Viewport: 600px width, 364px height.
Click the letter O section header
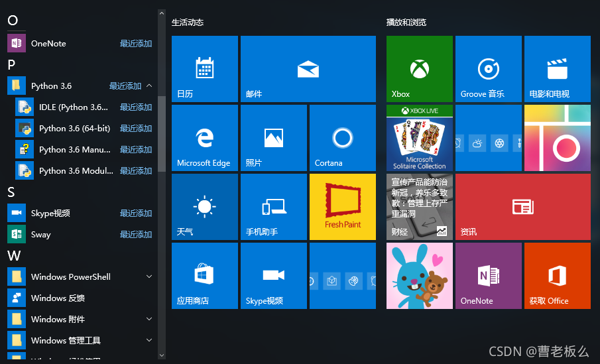point(13,21)
